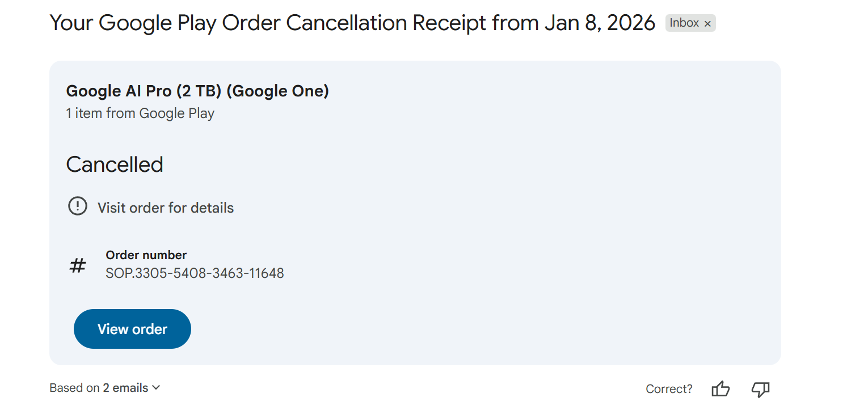The height and width of the screenshot is (410, 868).
Task: Click the bold 2 emails text
Action: [125, 388]
